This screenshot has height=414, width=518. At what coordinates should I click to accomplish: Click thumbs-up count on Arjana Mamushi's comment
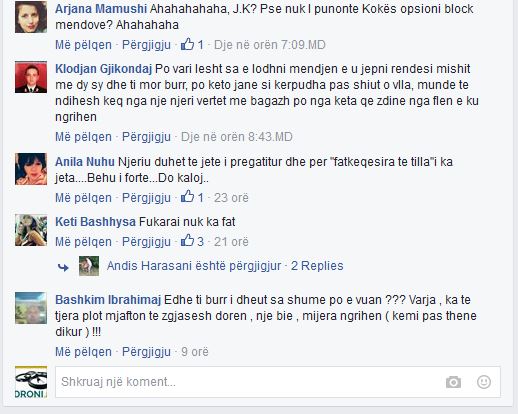click(x=192, y=45)
